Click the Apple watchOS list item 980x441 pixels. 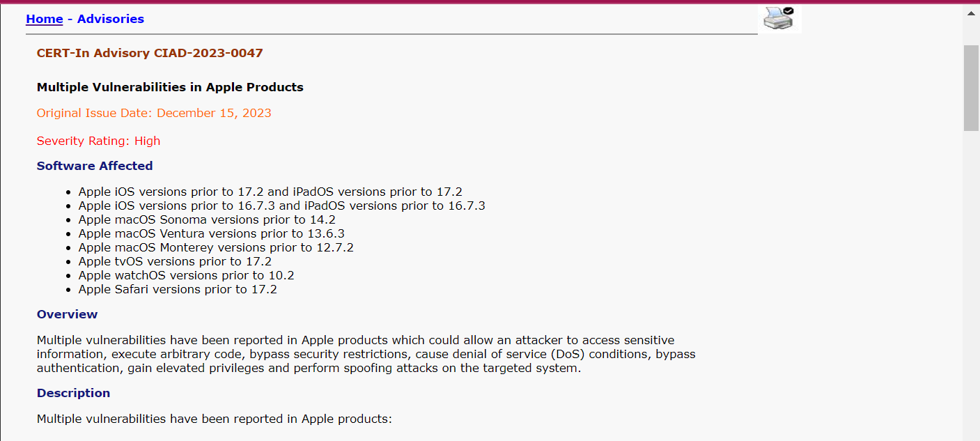[x=186, y=275]
